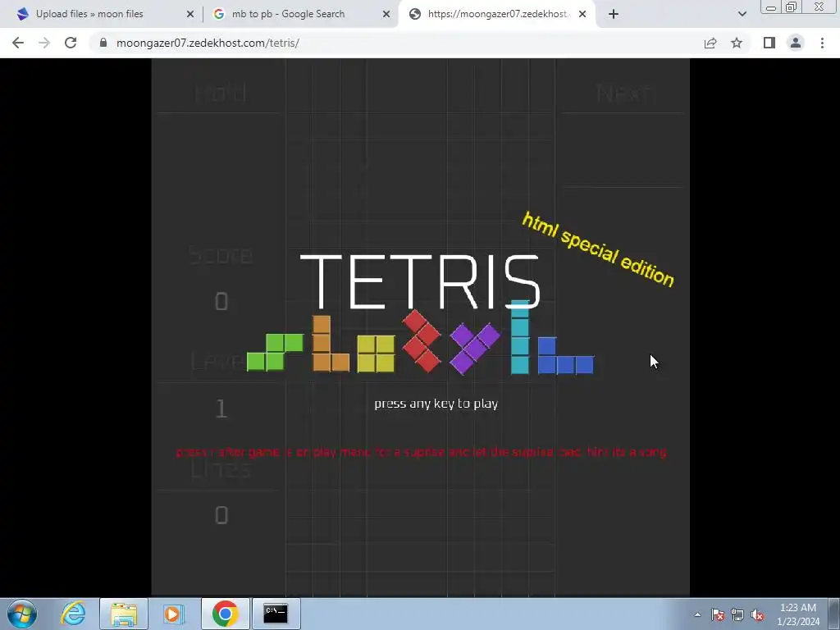
Task: Select the moongazer07.zedekhost tab
Action: (495, 14)
